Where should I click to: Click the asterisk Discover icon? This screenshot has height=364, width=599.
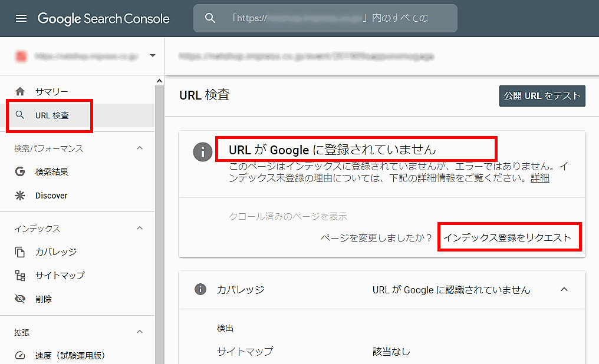coord(20,196)
